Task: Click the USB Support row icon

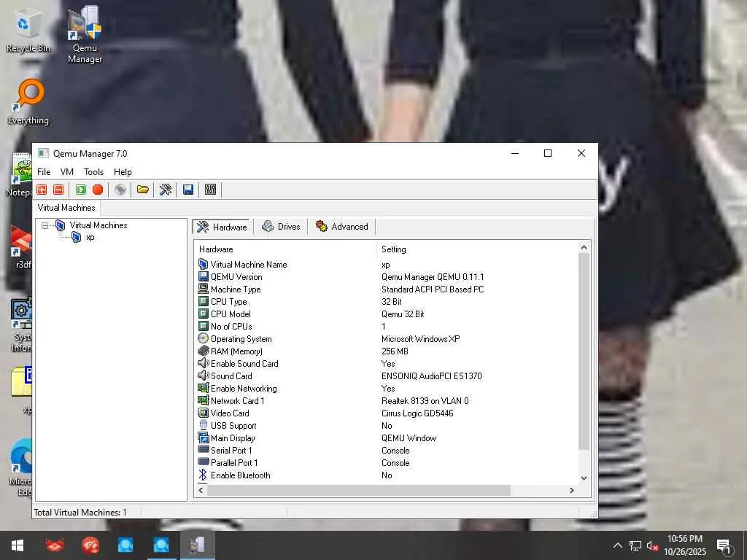Action: point(204,425)
